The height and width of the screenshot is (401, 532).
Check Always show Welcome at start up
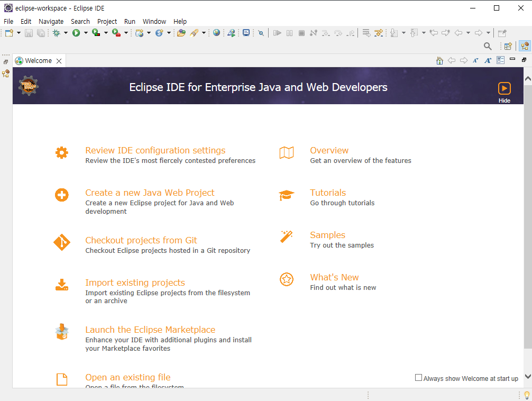[419, 378]
